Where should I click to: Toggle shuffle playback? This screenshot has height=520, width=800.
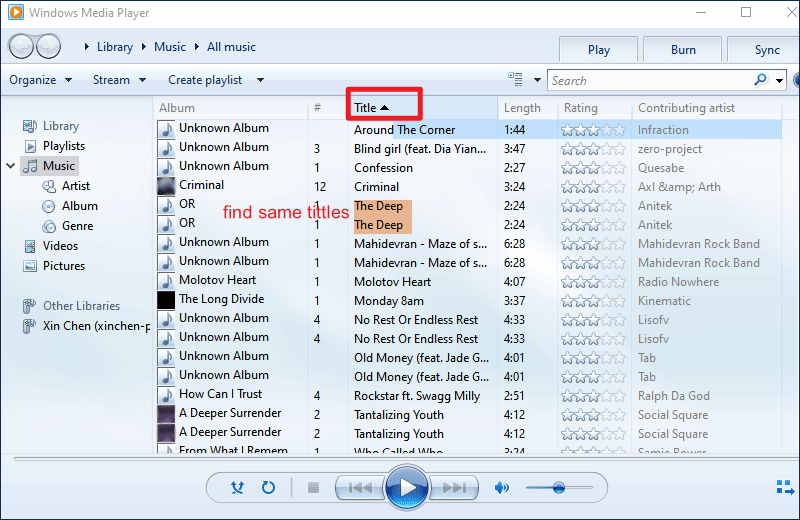tap(237, 488)
